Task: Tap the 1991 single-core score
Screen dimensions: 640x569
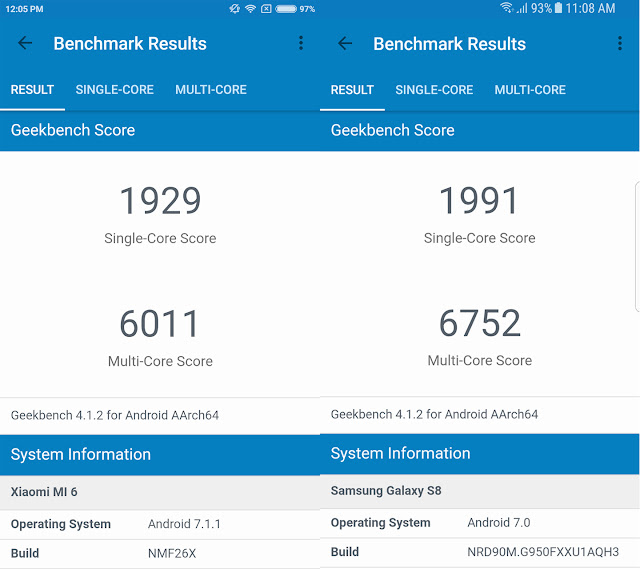Action: 479,200
